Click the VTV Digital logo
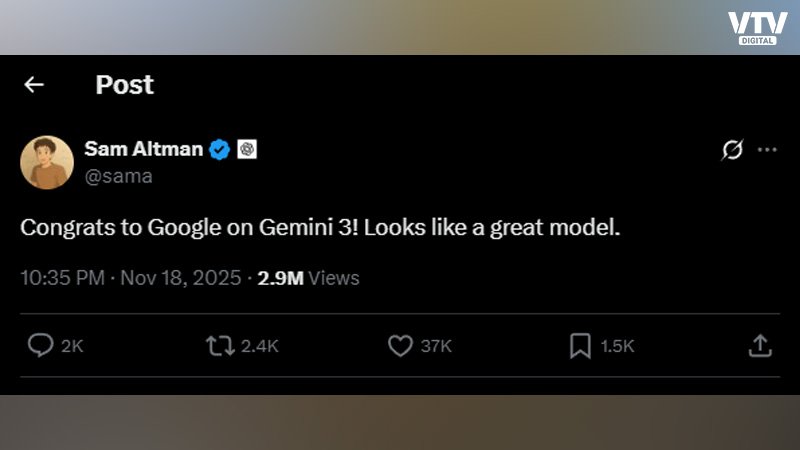 pos(758,28)
